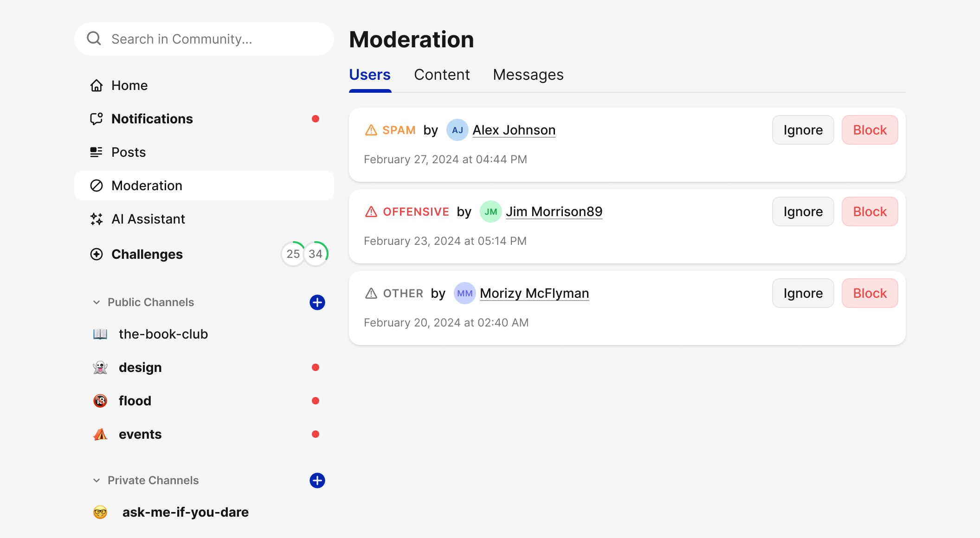Image resolution: width=980 pixels, height=538 pixels.
Task: Add a new private channel with plus icon
Action: (317, 480)
